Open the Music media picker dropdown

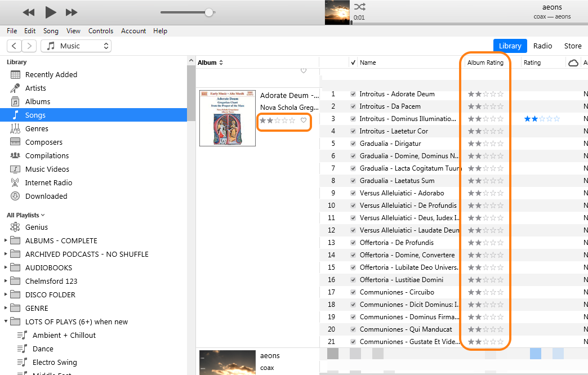[76, 46]
